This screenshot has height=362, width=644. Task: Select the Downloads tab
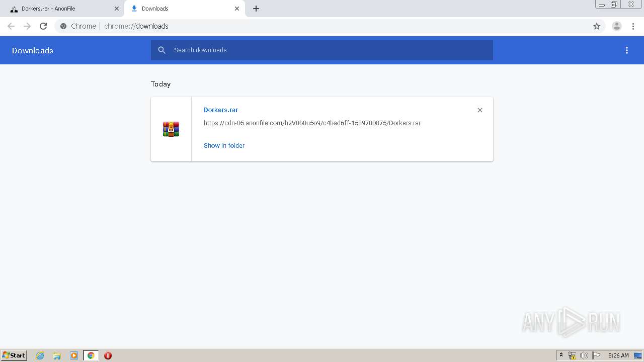click(x=184, y=9)
